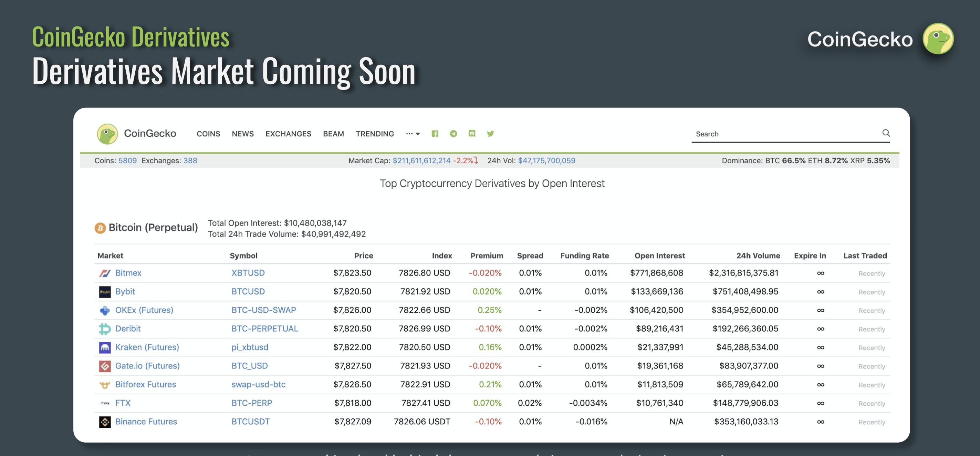Open the Bybit market link
This screenshot has height=456, width=980.
pos(125,292)
